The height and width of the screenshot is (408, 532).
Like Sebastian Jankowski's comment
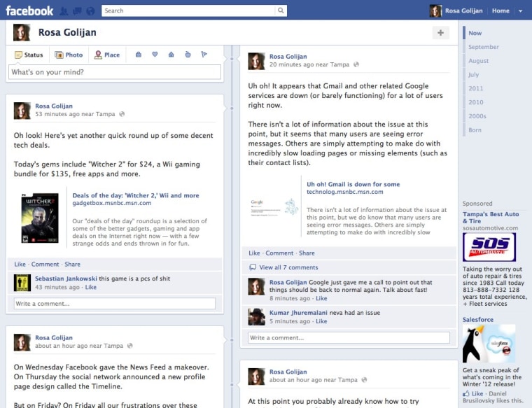pos(90,287)
